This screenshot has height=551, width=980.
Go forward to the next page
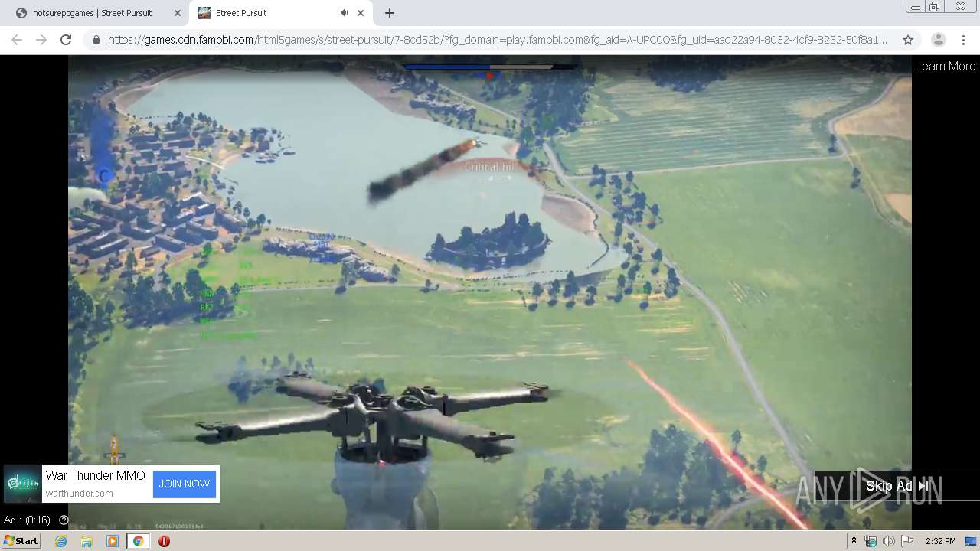[x=41, y=40]
